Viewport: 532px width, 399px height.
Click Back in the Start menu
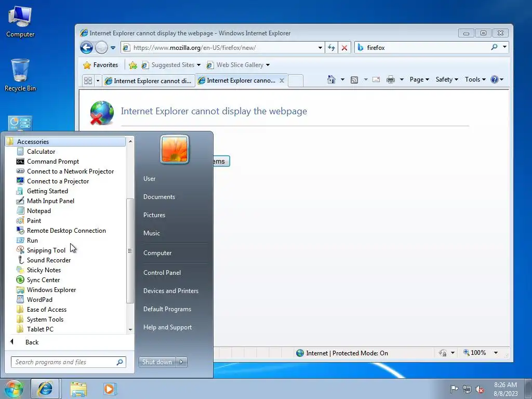click(32, 342)
